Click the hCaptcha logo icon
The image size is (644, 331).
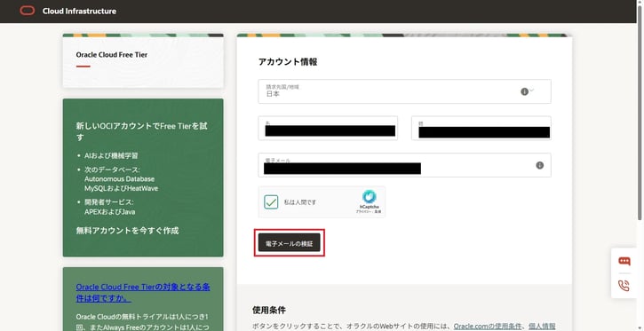click(369, 197)
